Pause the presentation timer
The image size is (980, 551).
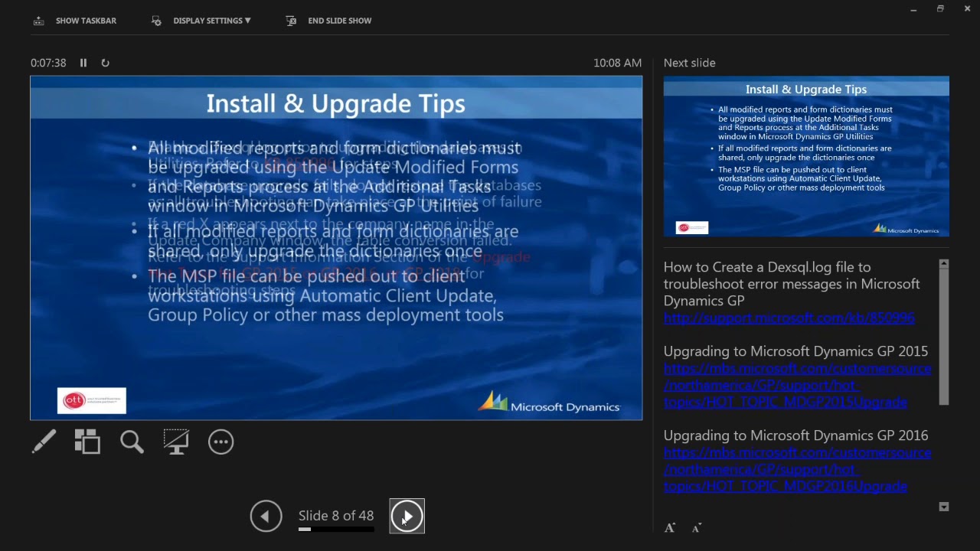83,63
